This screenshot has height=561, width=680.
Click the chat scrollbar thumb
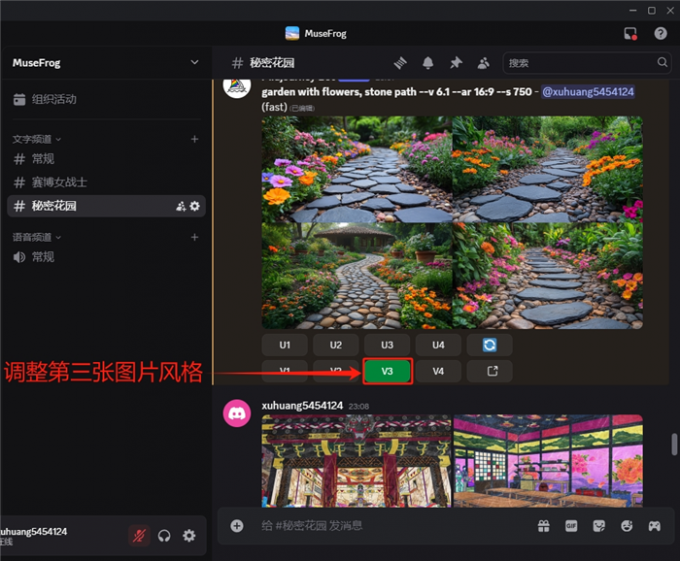tap(674, 445)
